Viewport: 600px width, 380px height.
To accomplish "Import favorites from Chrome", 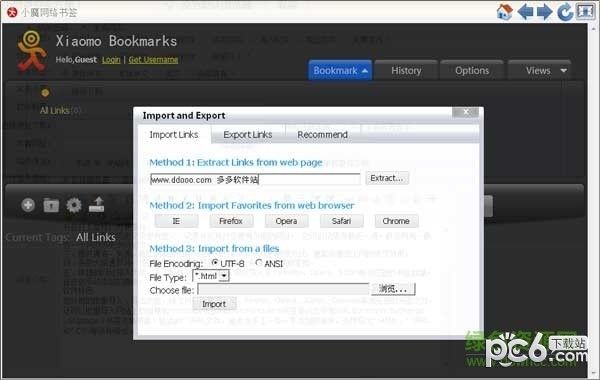I will [396, 221].
